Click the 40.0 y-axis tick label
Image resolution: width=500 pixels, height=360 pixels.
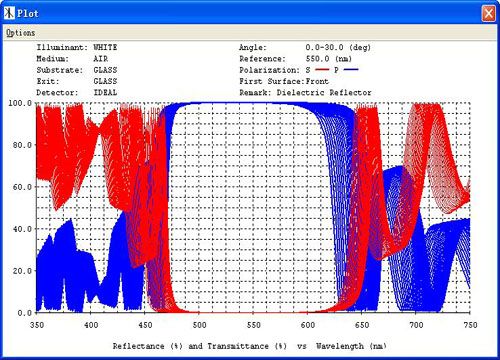pos(22,229)
